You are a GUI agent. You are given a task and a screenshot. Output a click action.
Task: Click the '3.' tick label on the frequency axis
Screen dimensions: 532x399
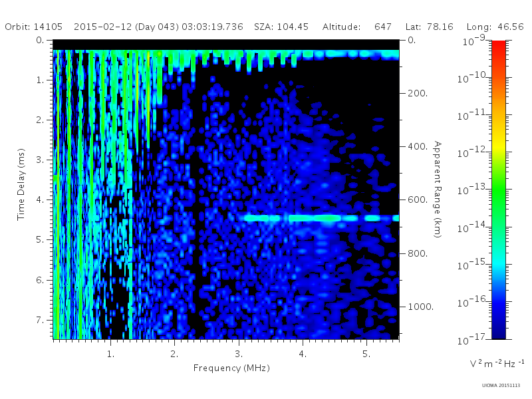tap(239, 354)
